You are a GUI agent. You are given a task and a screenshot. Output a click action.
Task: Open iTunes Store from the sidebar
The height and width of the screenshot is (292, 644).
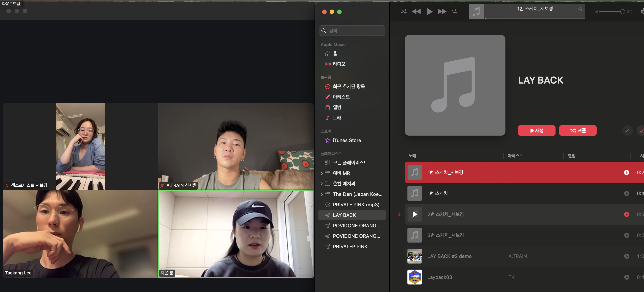click(352, 141)
